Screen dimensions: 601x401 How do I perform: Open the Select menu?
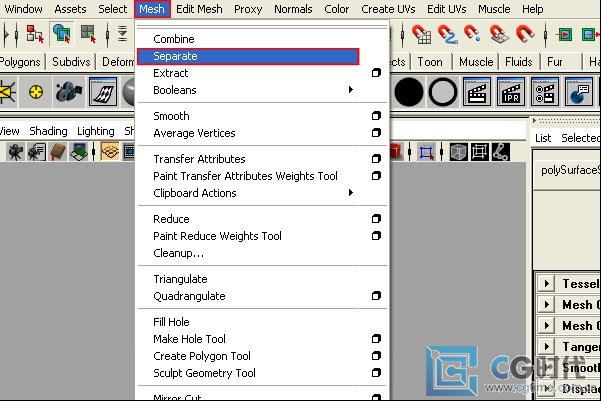click(x=112, y=9)
